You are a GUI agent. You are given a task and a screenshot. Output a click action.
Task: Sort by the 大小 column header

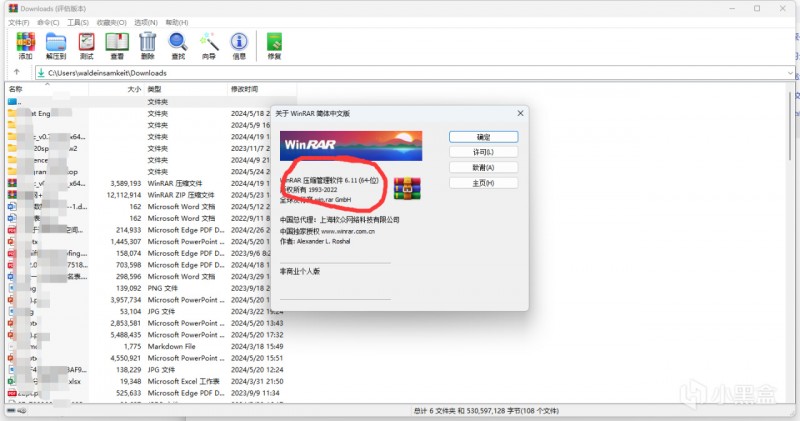(116, 89)
